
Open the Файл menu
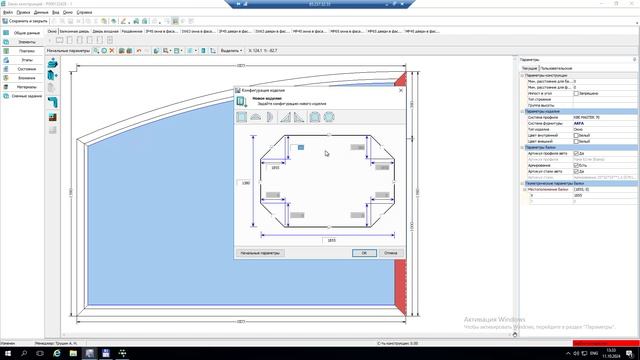pyautogui.click(x=8, y=12)
